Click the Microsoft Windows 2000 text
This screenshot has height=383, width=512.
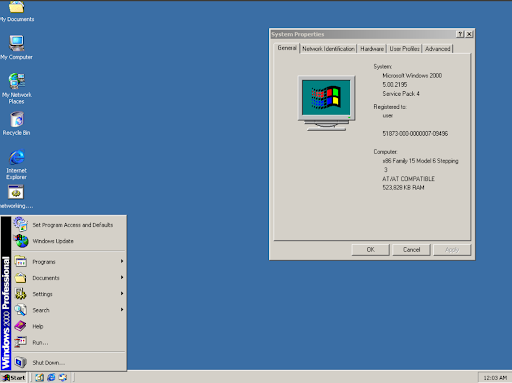pyautogui.click(x=412, y=76)
